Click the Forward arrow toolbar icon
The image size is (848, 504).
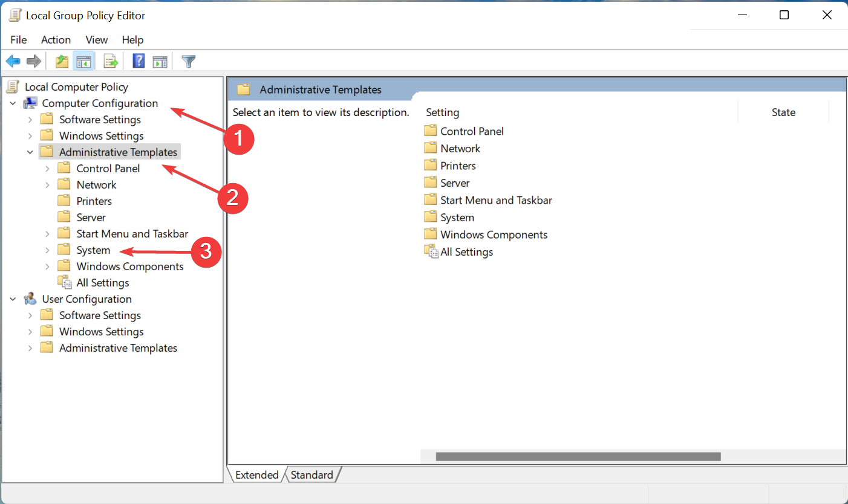coord(34,61)
